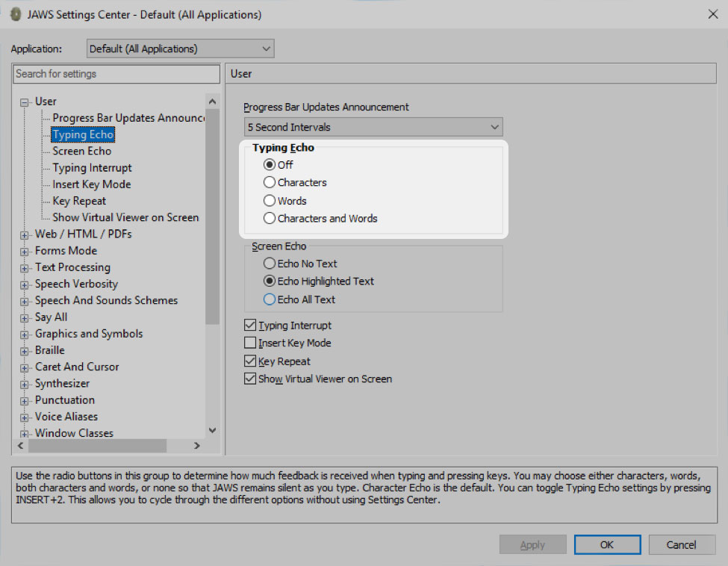Click the Search for settings field
Screen dimensions: 728x566
click(x=116, y=74)
